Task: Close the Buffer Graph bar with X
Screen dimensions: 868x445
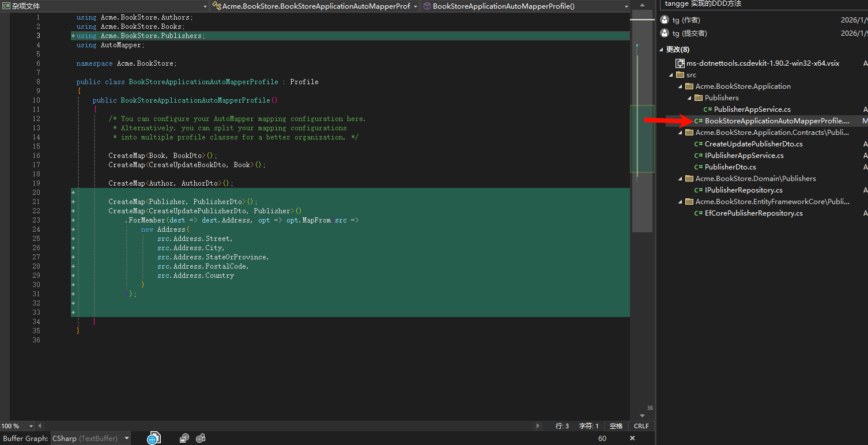Action: coord(632,439)
